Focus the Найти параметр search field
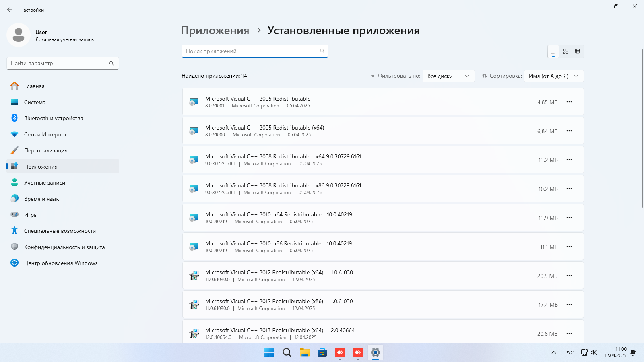 click(63, 63)
